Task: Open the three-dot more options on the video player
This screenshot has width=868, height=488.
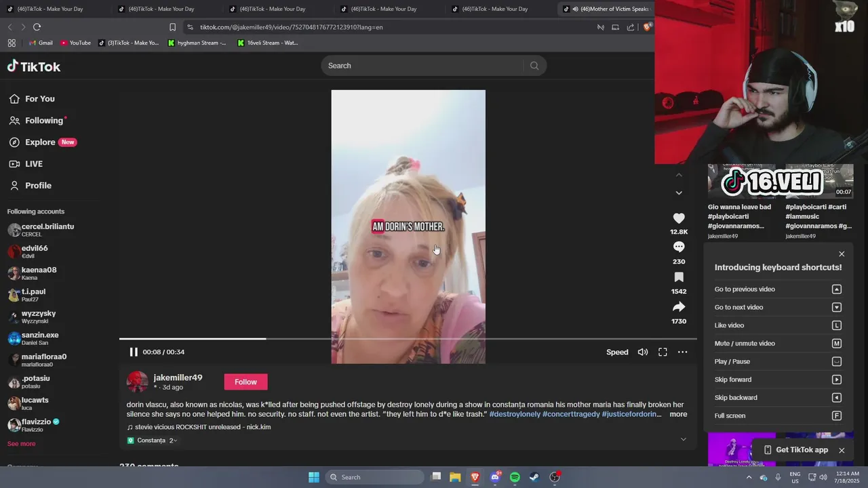Action: [682, 352]
